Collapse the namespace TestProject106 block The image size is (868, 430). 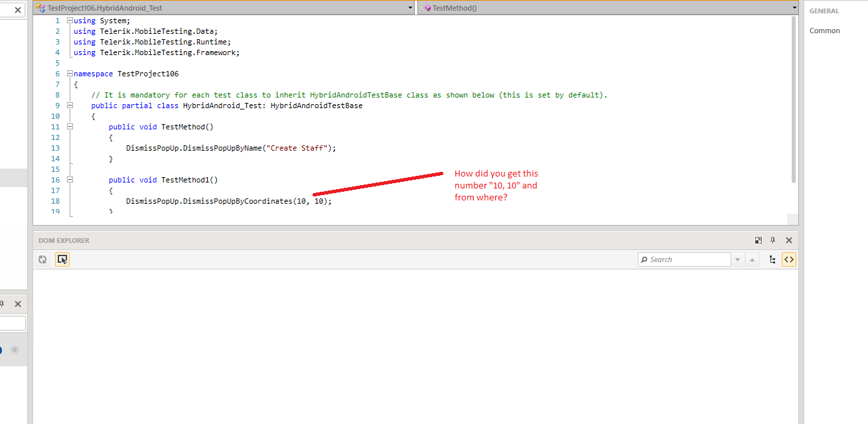pyautogui.click(x=70, y=74)
